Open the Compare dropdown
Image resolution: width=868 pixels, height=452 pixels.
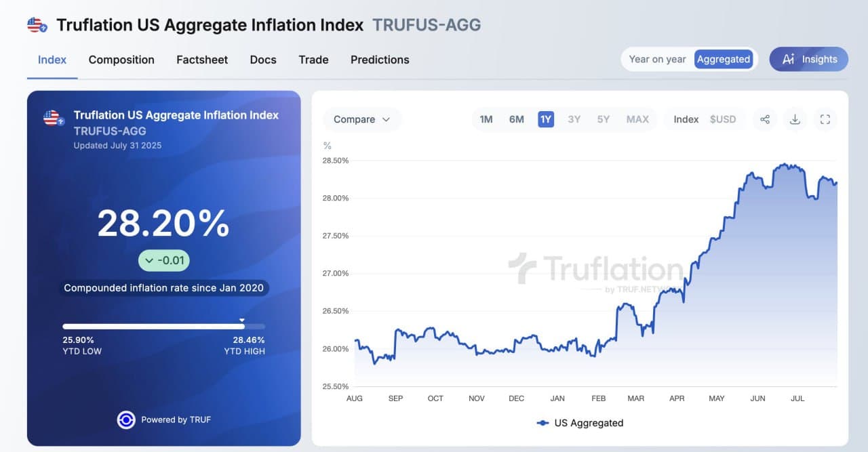coord(361,119)
